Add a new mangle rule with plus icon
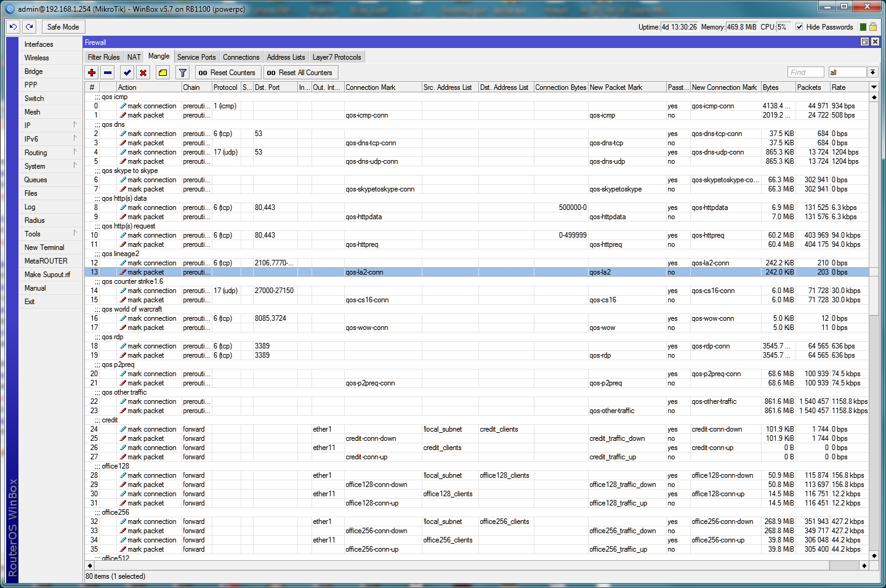Image resolution: width=886 pixels, height=588 pixels. coord(92,73)
